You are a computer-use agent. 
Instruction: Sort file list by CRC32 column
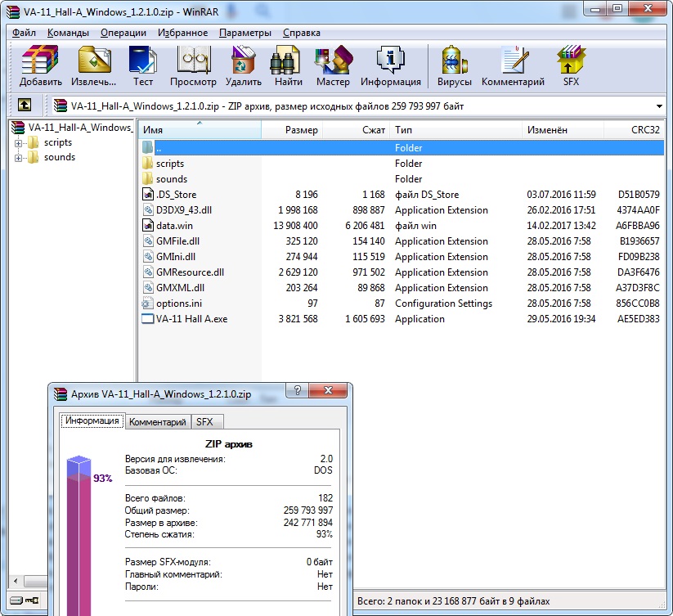tap(634, 129)
